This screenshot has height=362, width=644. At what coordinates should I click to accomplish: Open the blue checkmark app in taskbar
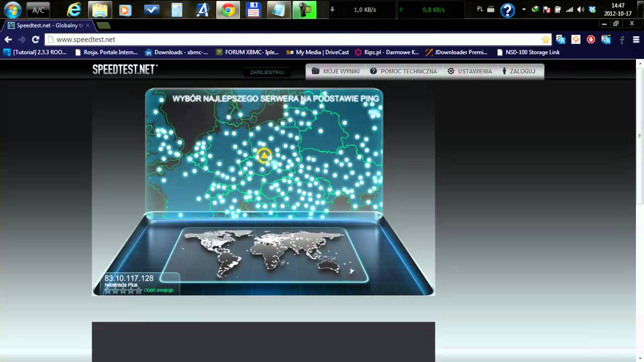[151, 10]
